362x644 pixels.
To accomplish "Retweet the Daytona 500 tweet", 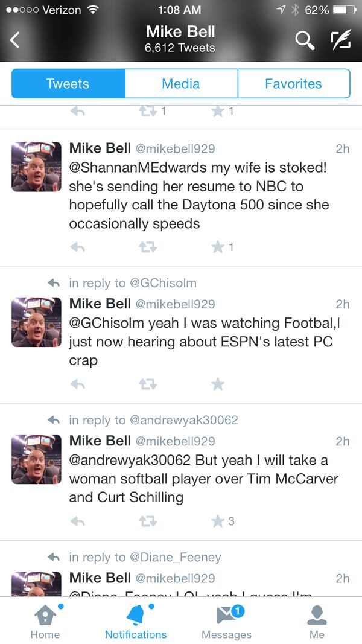I will (x=148, y=247).
